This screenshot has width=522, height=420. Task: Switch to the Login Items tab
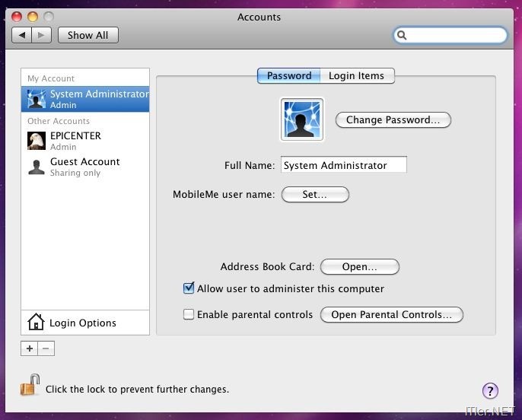(356, 75)
